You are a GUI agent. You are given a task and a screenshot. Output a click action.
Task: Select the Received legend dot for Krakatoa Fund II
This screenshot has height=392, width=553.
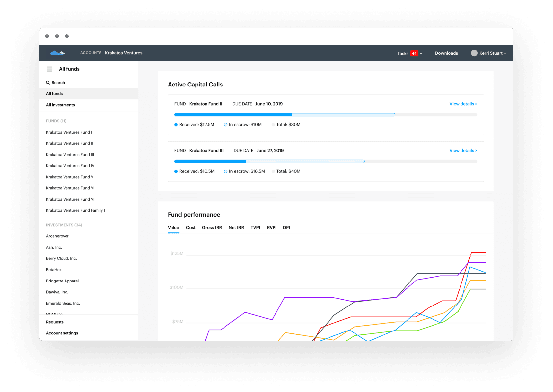pos(176,125)
